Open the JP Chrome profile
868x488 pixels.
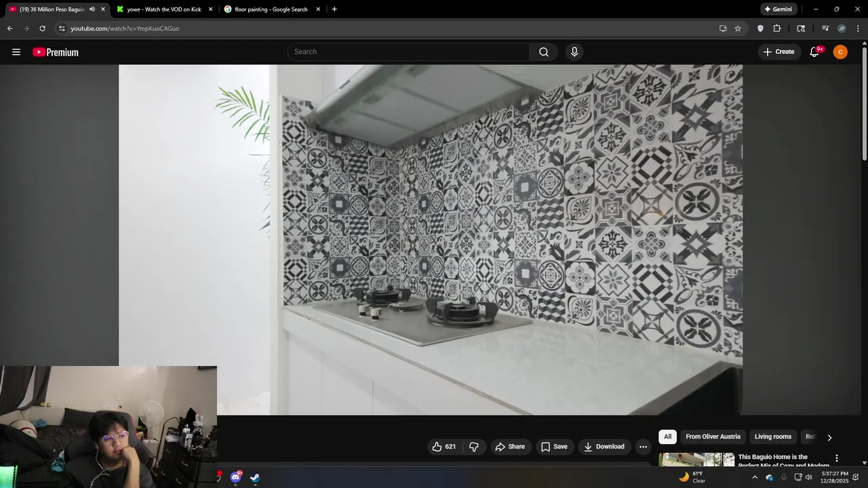tap(842, 28)
